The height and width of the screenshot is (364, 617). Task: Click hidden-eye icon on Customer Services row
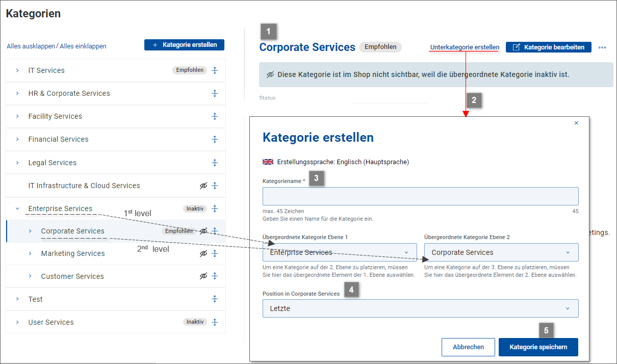point(203,276)
